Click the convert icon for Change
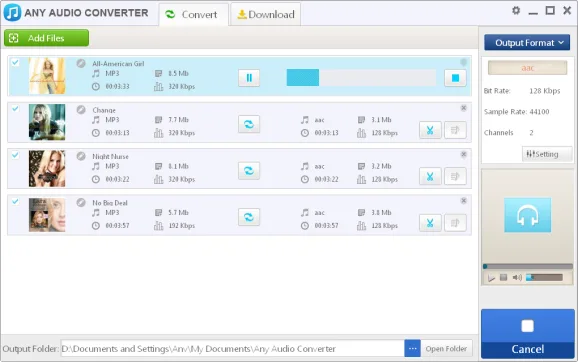 [x=249, y=124]
